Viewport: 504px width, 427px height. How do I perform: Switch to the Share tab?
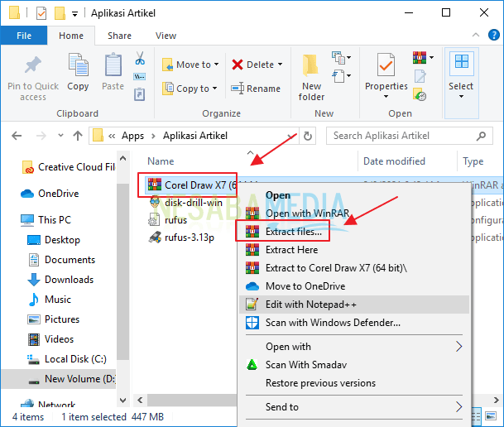pos(119,36)
